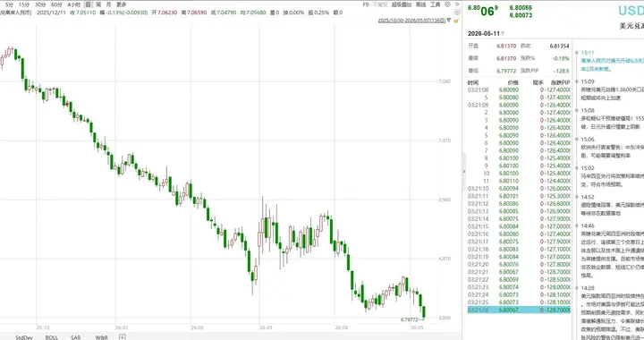Viewport: 644px width, 340px height.
Task: Select the tick row at 03:21:08
Action: pos(519,89)
